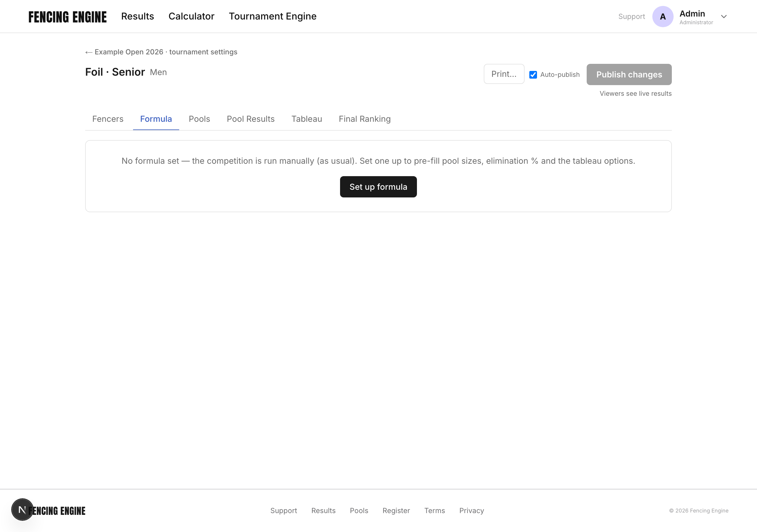Viewport: 757px width, 532px height.
Task: Click the 'No formula set' message text
Action: pyautogui.click(x=378, y=161)
